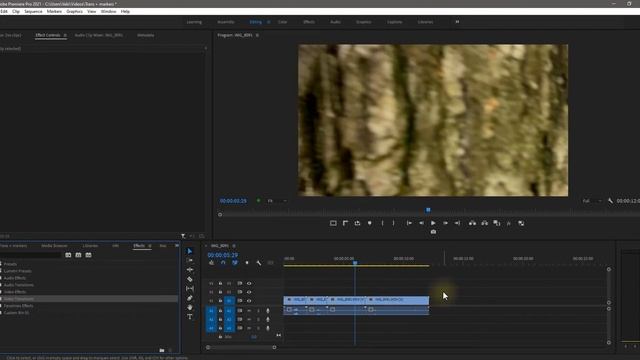Click the YUV Effects filter icon
This screenshot has width=640, height=360.
tap(89, 255)
